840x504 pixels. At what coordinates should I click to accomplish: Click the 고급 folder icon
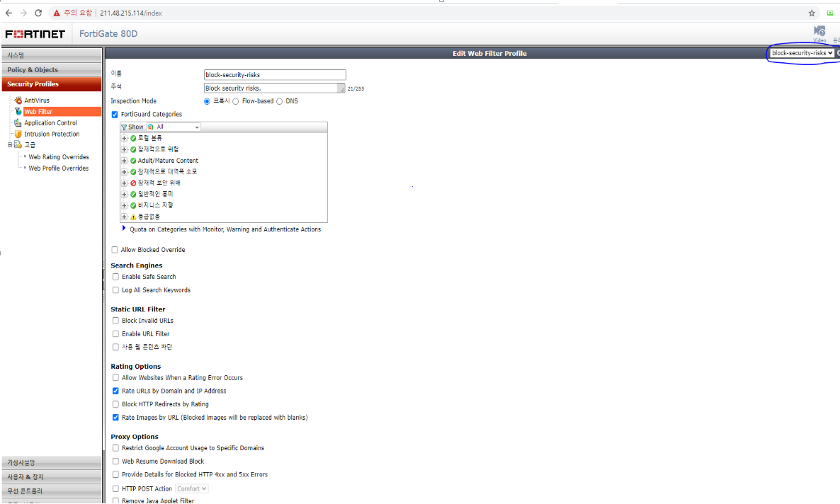point(18,145)
